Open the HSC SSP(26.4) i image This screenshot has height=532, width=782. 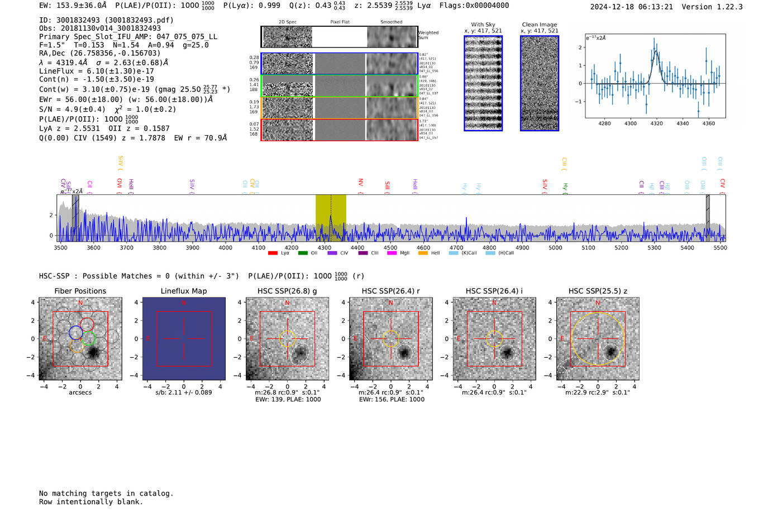[494, 339]
